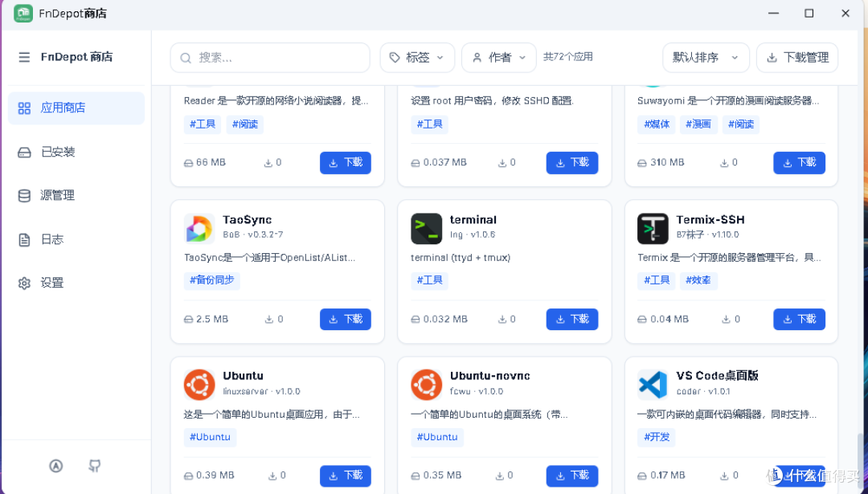Viewport: 868px width, 494px height.
Task: Click the FnDepot logo in title bar
Action: 23,14
